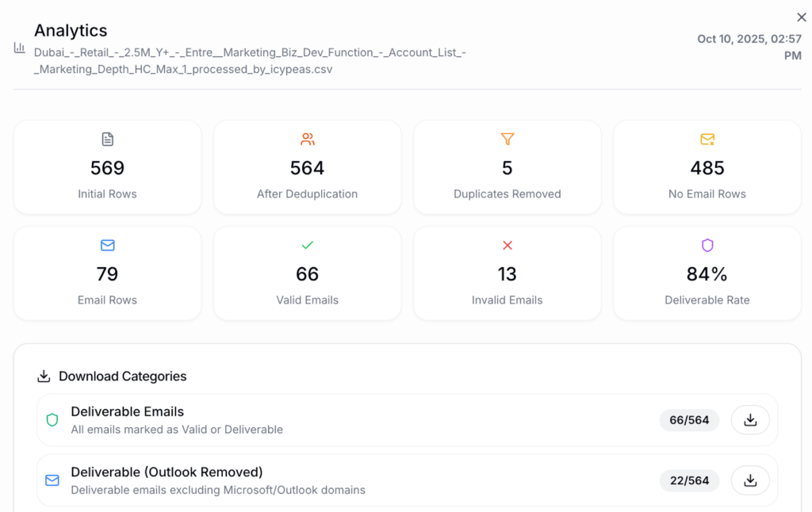Viewport: 812px width, 512px height.
Task: Click the 84% Deliverable Rate value
Action: click(x=707, y=274)
